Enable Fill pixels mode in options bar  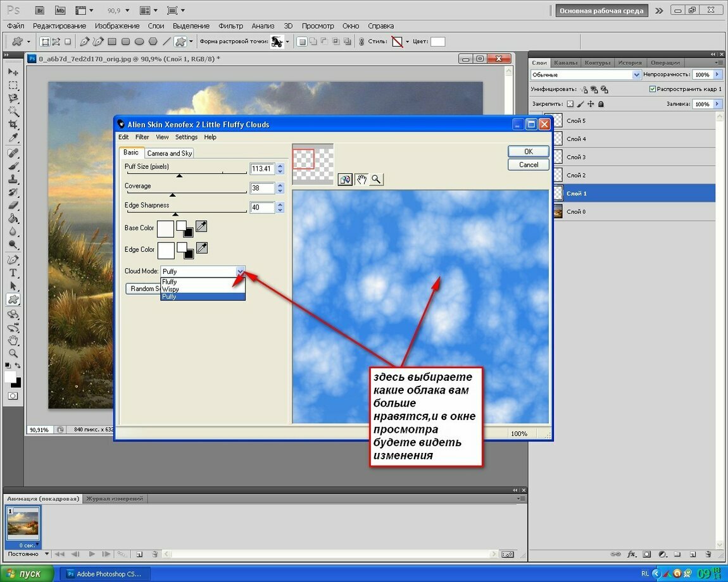point(68,42)
